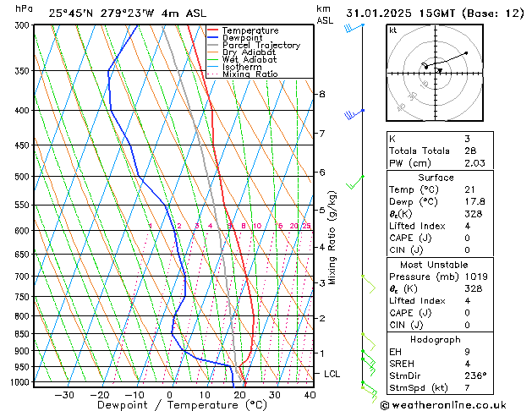Click the LCL marker label

pos(332,374)
